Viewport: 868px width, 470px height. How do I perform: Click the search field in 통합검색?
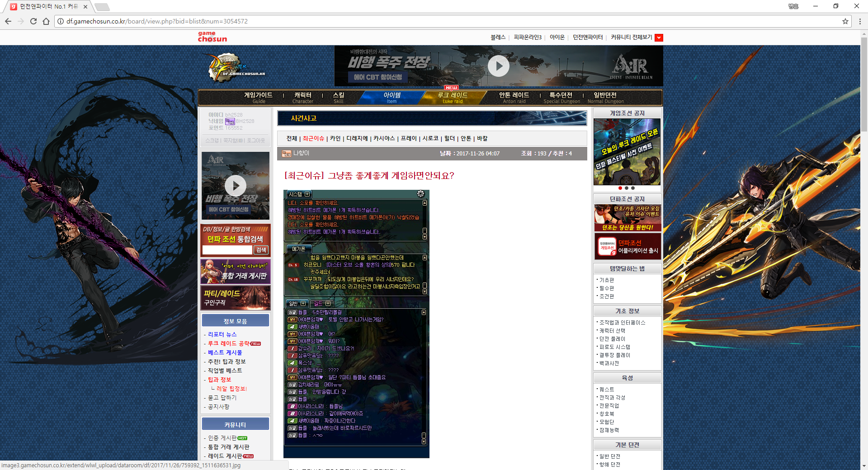(227, 250)
